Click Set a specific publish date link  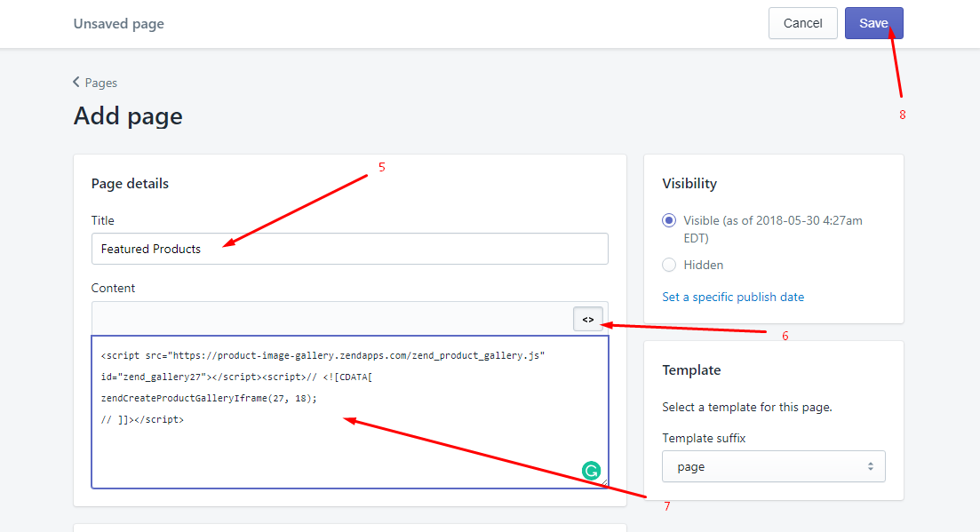(x=733, y=298)
